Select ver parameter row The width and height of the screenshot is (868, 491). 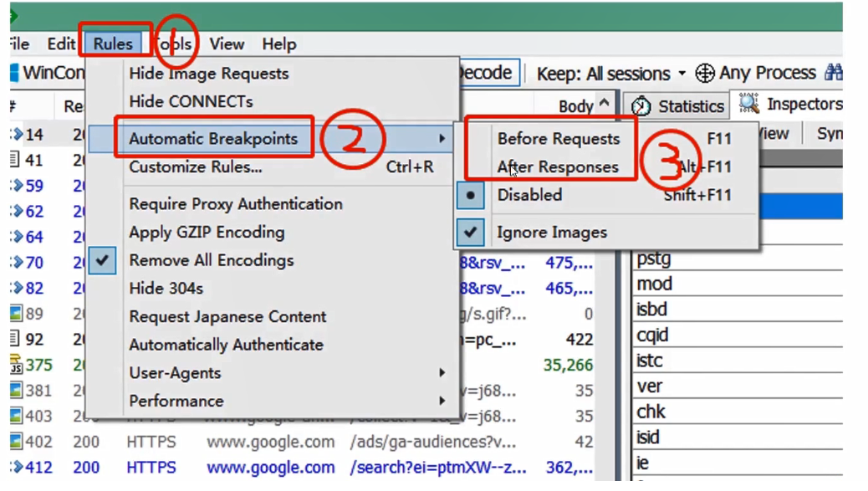738,386
